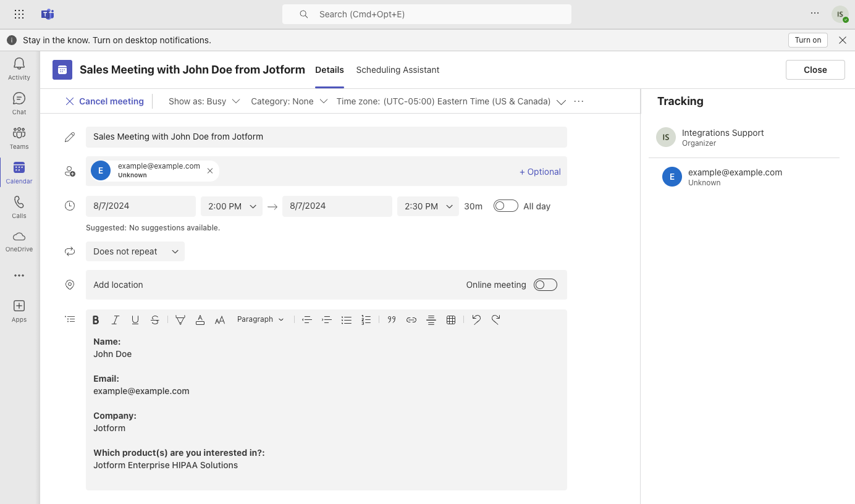
Task: Open Chat in the sidebar
Action: (19, 103)
